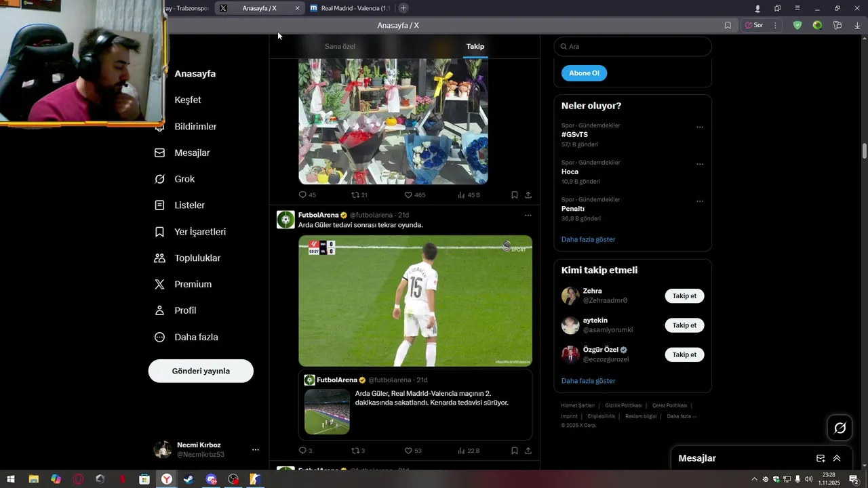Open more options for Hoca trend

click(700, 164)
